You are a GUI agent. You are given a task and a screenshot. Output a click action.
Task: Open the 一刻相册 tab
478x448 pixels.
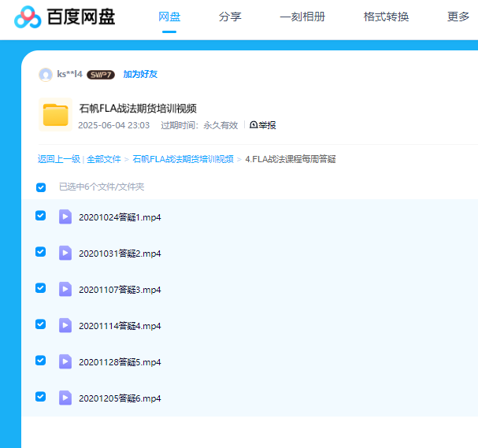tap(302, 17)
